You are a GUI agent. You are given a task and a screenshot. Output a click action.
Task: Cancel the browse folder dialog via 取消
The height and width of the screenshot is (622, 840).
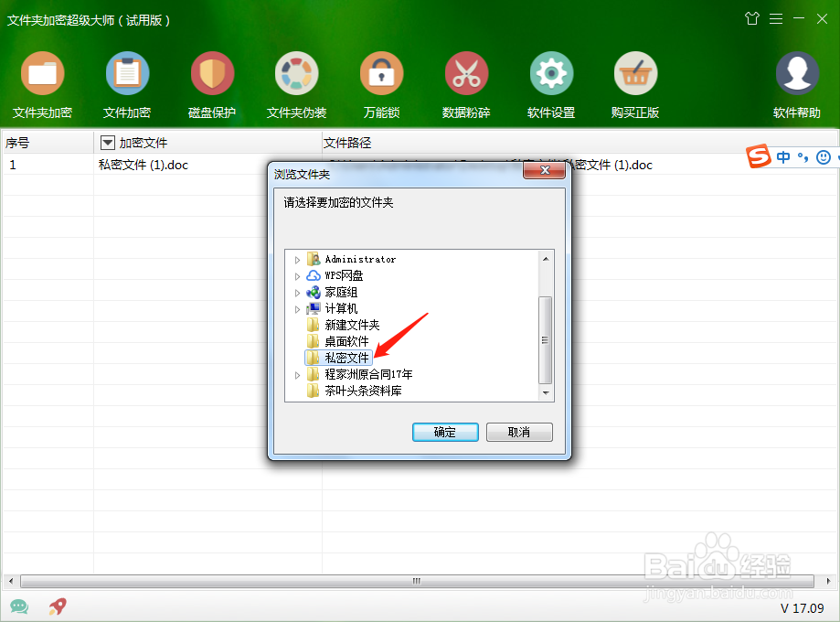[x=519, y=432]
